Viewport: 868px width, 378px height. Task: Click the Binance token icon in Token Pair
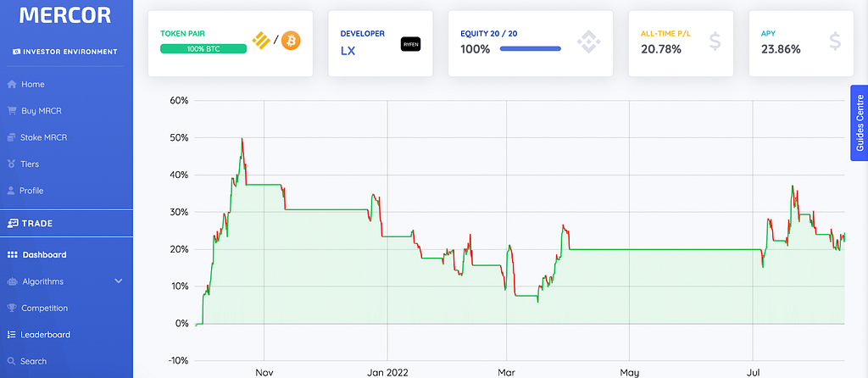coord(261,41)
